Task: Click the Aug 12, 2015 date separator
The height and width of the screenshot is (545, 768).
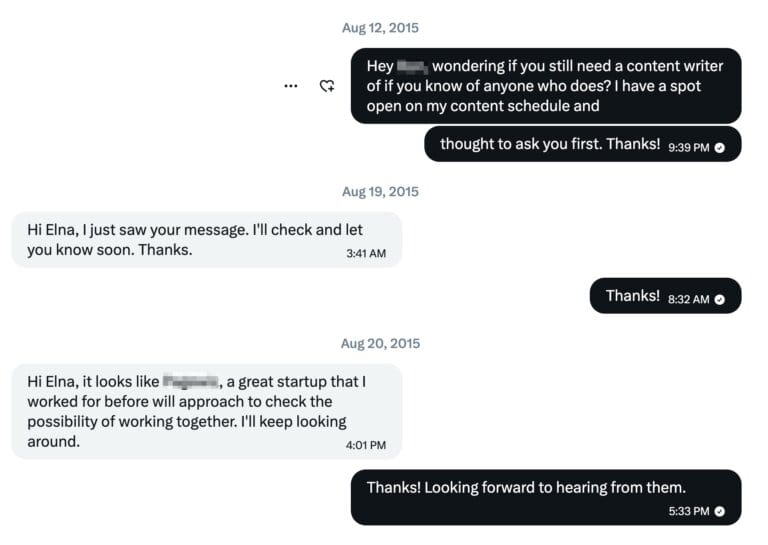Action: [x=380, y=28]
